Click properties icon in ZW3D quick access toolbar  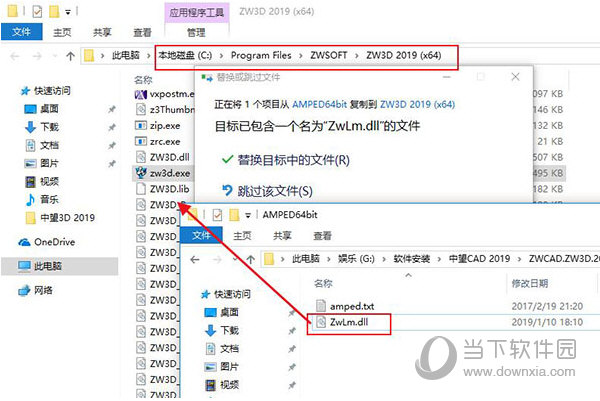point(38,12)
